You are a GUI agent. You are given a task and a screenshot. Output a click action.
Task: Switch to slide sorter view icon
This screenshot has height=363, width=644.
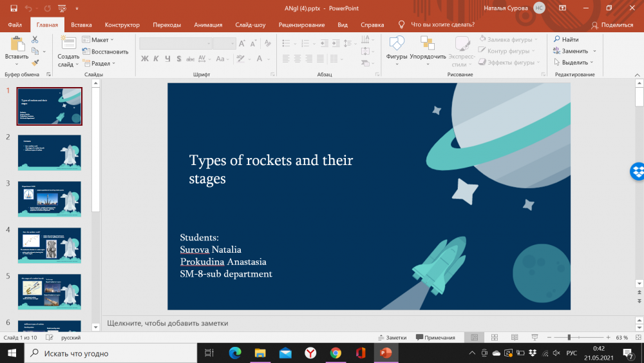point(494,337)
